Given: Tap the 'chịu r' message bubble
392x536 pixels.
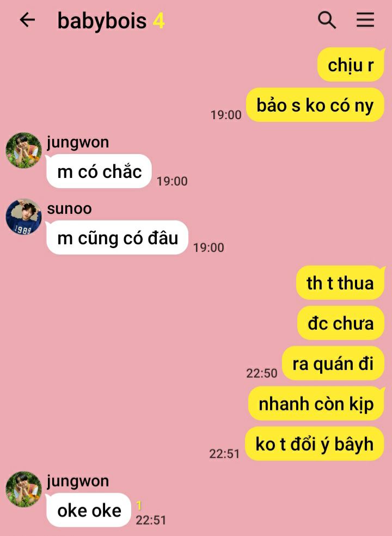Looking at the screenshot, I should pos(351,65).
